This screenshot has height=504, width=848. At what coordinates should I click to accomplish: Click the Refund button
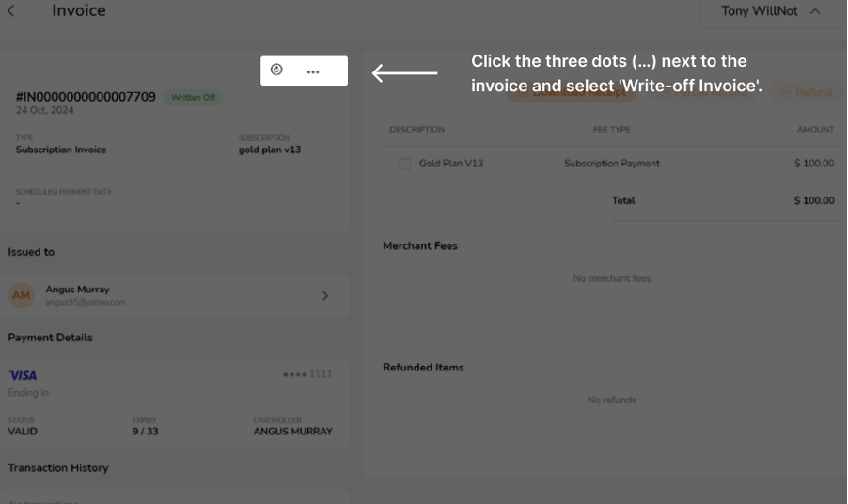pos(807,92)
